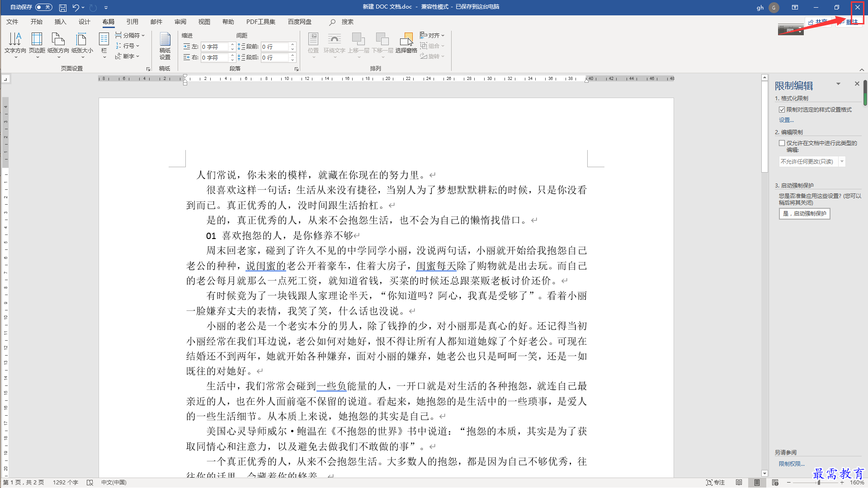Click the undo icon
Screen dimensions: 868x488
[x=75, y=8]
